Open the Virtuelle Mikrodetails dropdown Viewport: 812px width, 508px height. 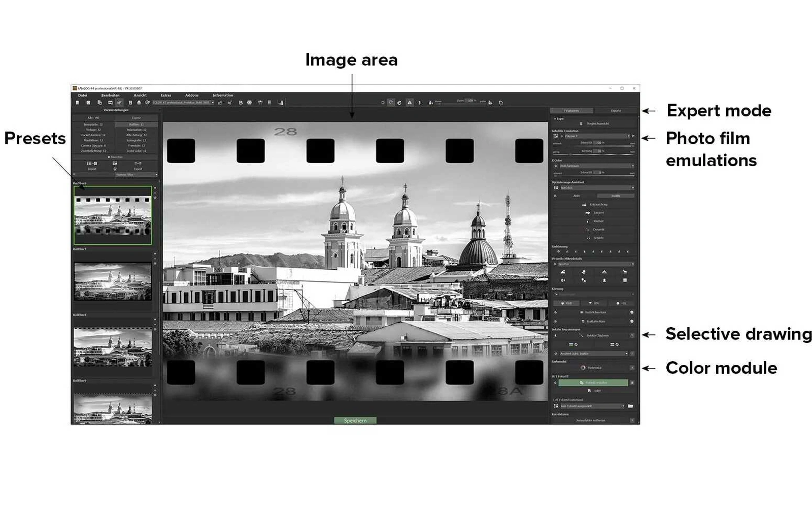point(597,264)
